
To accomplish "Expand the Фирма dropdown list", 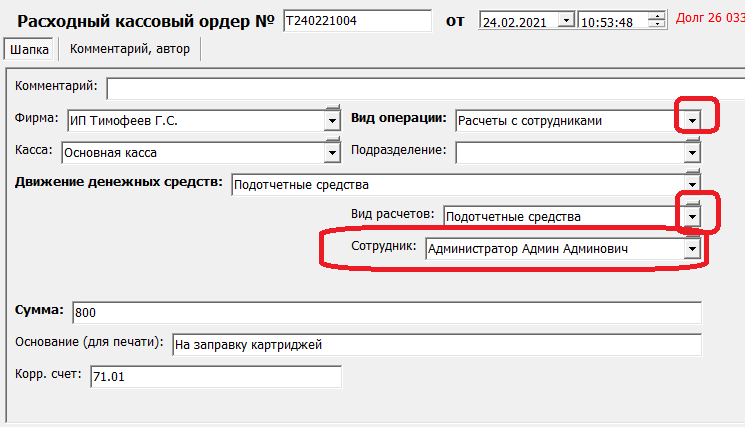I will click(x=332, y=121).
